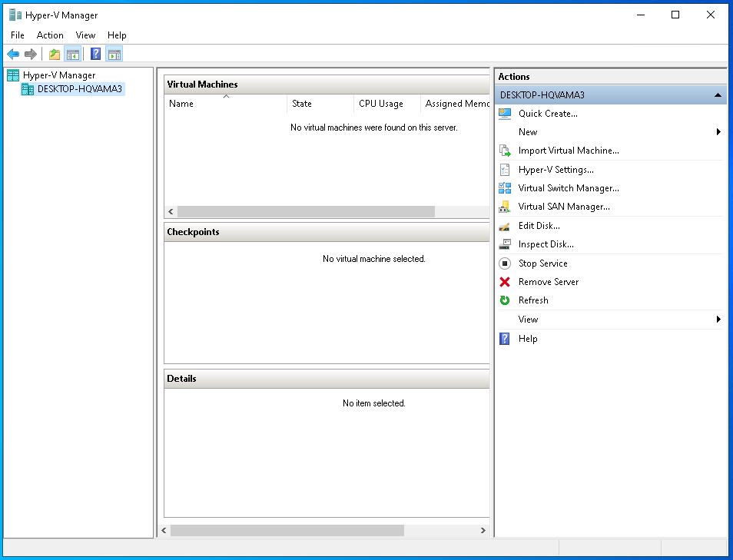Open the Help menu in menu bar

(117, 35)
